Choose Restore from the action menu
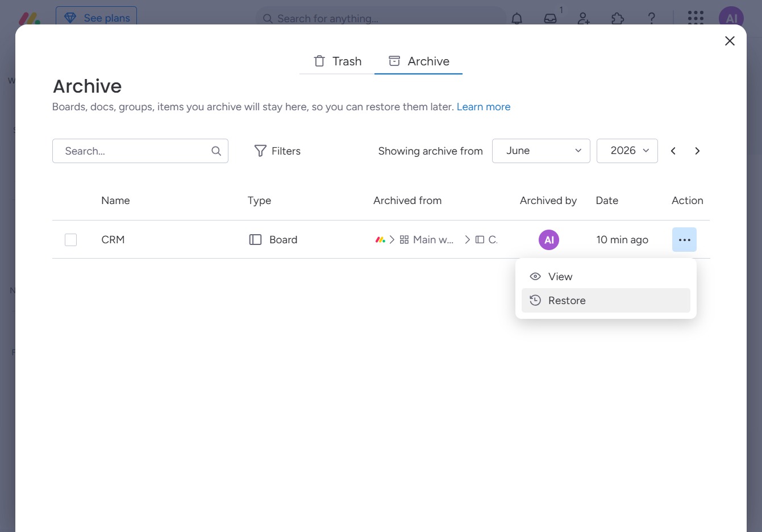The width and height of the screenshot is (762, 532). [606, 301]
